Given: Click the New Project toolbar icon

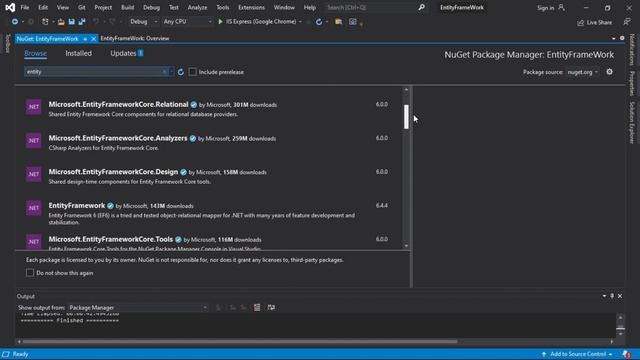Looking at the screenshot, I should point(45,22).
